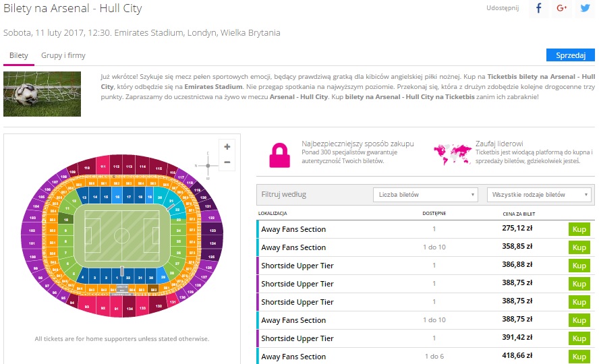This screenshot has height=364, width=599.
Task: Click the Google+ share icon
Action: point(561,8)
